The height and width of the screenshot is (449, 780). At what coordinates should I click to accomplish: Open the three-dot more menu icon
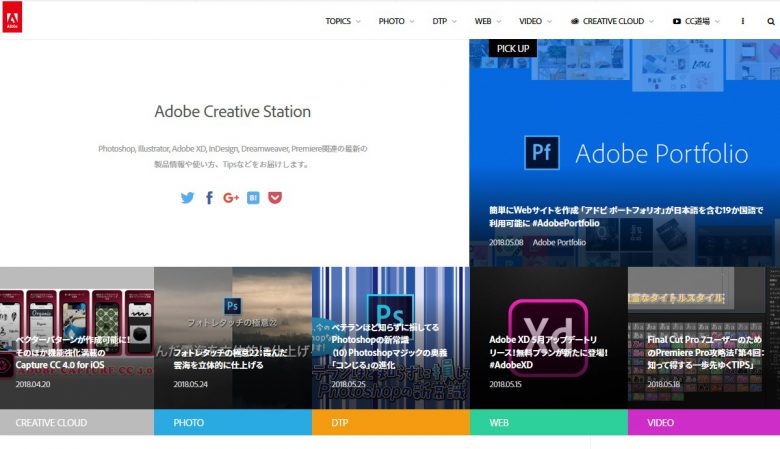(x=742, y=21)
